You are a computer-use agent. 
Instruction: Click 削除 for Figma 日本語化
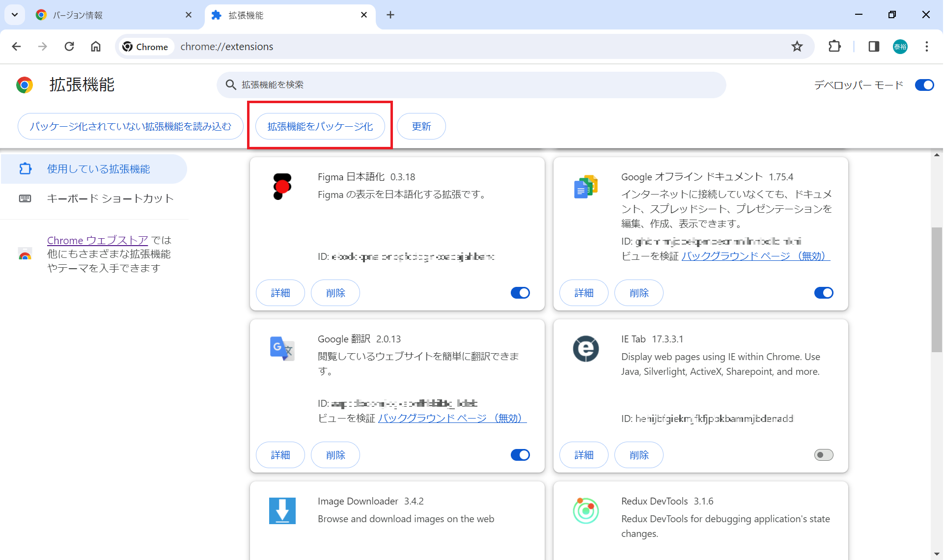(335, 293)
